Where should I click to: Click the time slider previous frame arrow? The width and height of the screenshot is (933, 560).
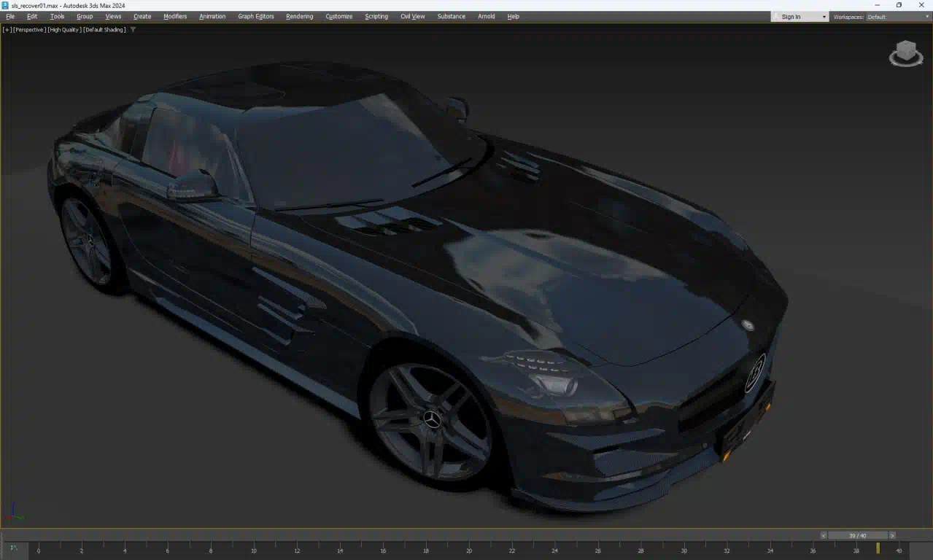coord(824,535)
